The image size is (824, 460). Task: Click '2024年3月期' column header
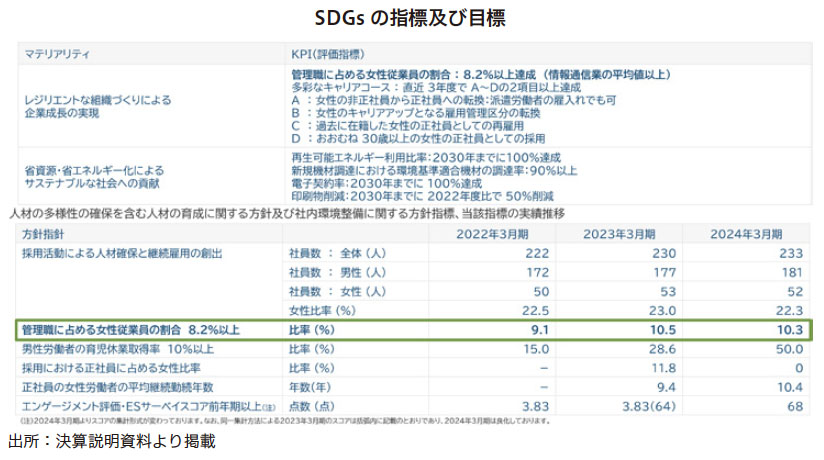click(746, 234)
